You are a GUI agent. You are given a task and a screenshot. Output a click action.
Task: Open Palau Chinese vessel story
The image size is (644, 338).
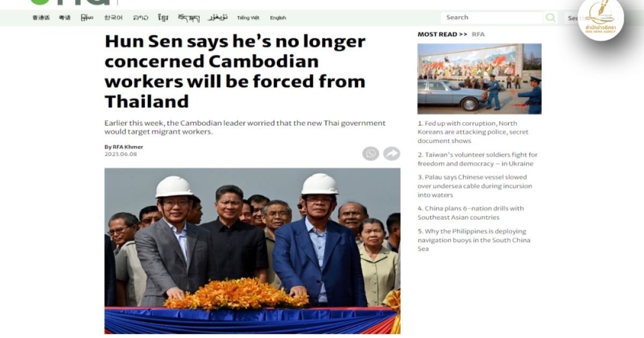475,186
